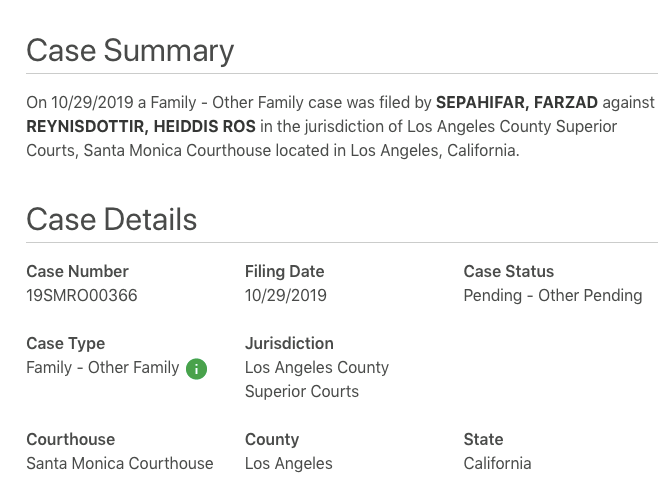Click the Case Status label
Image resolution: width=669 pixels, height=502 pixels.
(x=509, y=271)
